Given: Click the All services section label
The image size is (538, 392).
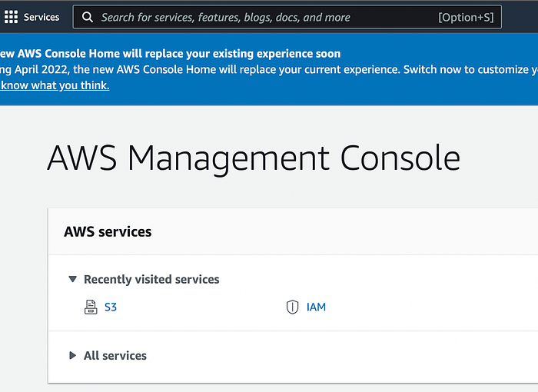Looking at the screenshot, I should 115,356.
